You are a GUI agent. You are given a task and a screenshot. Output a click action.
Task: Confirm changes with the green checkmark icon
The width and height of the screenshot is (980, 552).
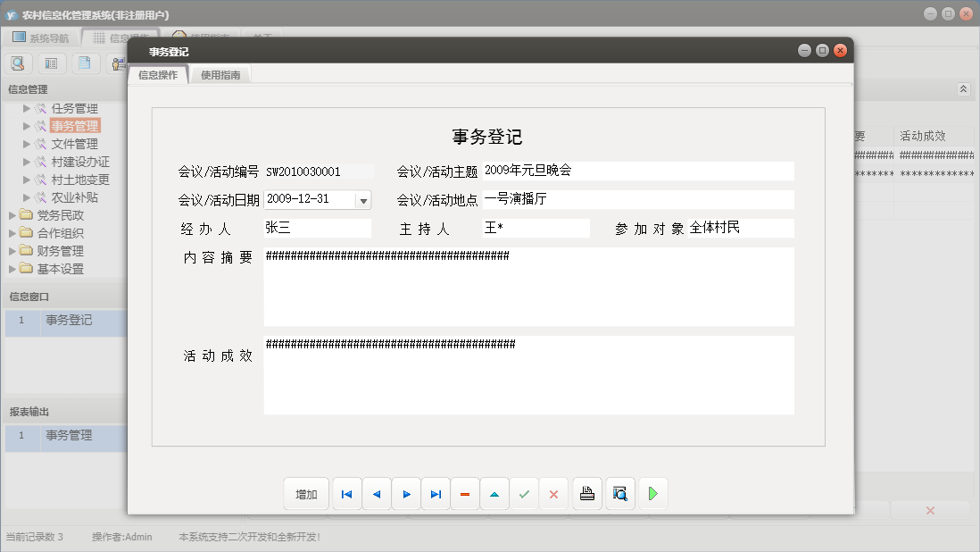pyautogui.click(x=524, y=493)
